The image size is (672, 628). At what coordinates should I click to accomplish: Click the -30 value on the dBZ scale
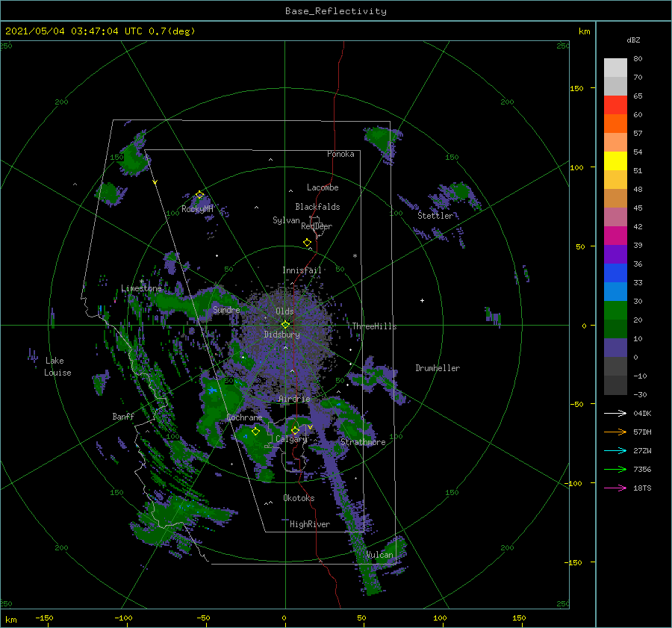[x=640, y=394]
